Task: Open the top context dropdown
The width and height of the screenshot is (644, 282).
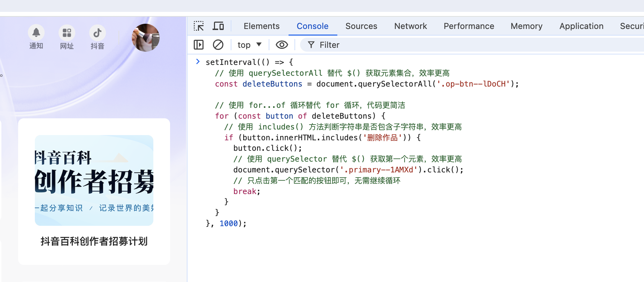Action: pos(249,45)
